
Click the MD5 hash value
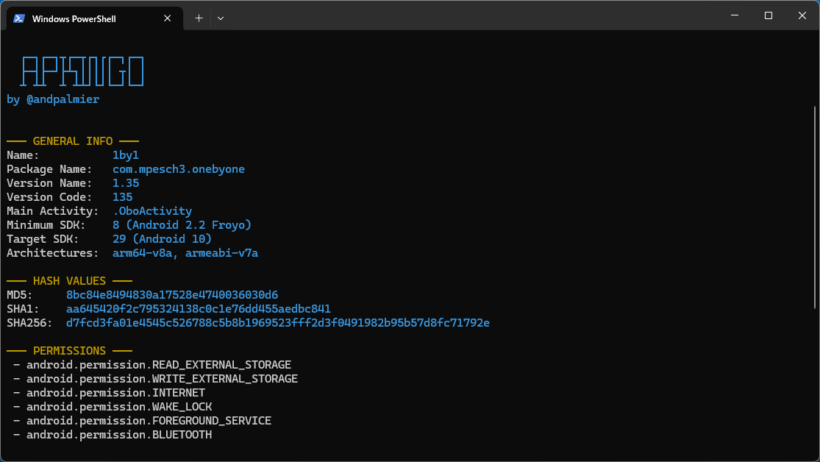[172, 295]
